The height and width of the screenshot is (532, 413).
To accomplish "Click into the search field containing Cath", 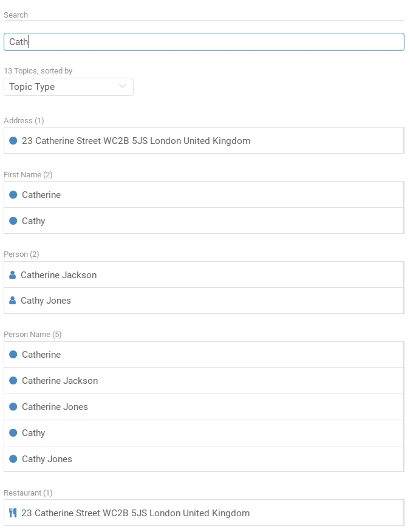I will click(x=204, y=42).
